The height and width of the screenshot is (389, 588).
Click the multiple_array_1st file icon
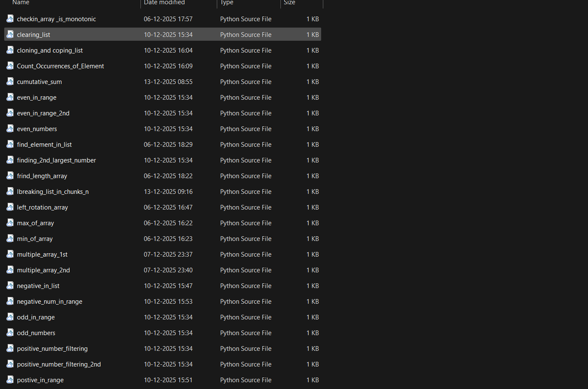10,254
